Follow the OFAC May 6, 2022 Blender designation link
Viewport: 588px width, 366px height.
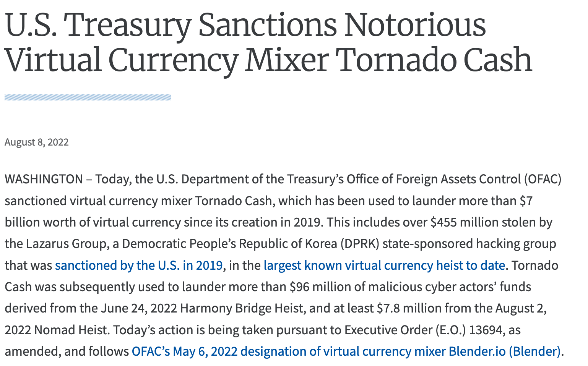346,351
